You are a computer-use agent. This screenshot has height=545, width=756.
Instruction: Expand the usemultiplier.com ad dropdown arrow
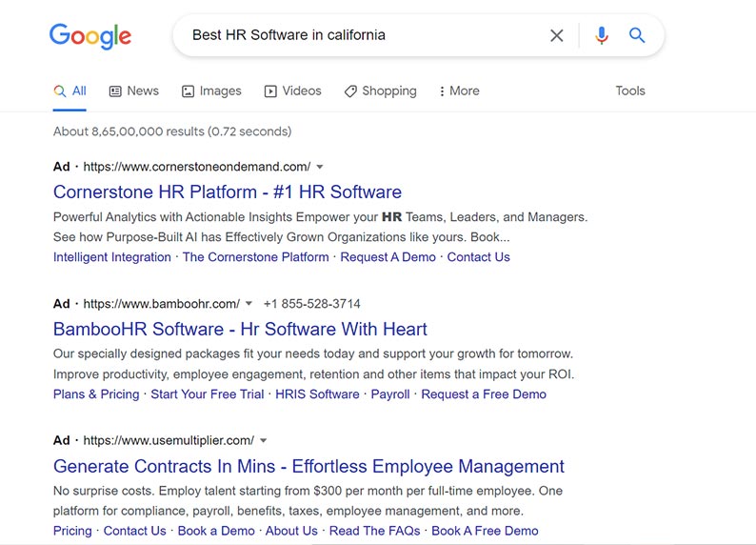pos(263,440)
